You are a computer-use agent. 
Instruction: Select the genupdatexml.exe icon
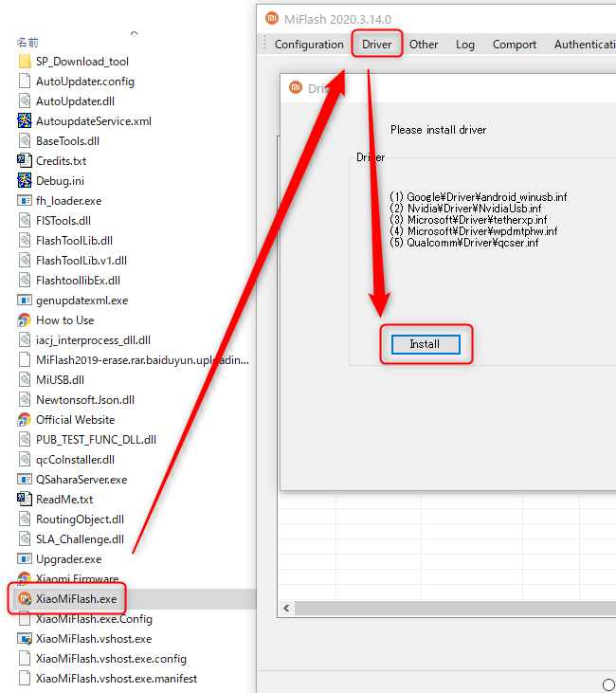25,301
